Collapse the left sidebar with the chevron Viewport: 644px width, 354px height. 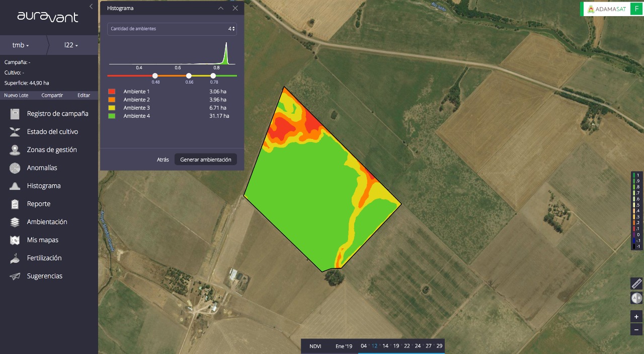91,7
